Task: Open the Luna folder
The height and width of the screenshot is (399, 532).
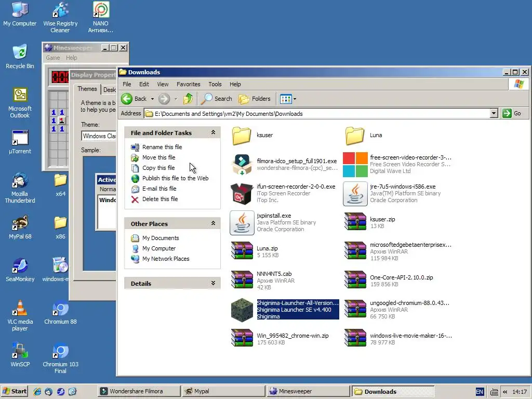Action: pyautogui.click(x=354, y=136)
